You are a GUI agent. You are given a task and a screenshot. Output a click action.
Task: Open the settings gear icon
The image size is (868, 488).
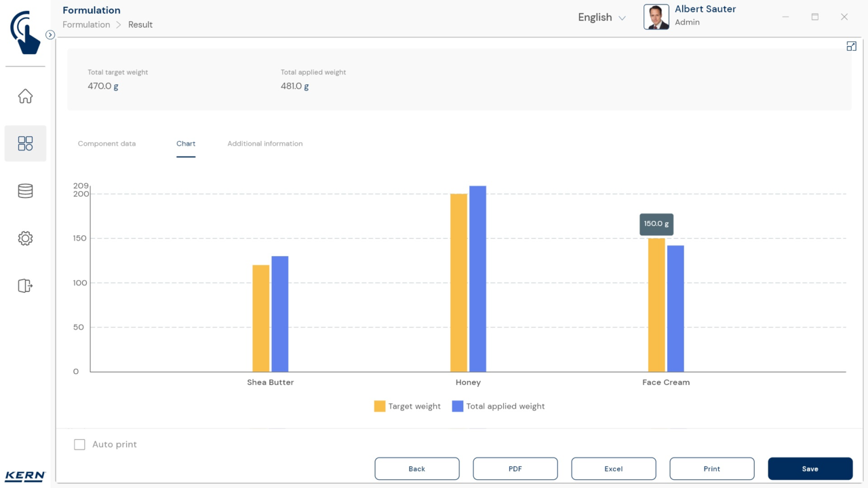coord(25,239)
